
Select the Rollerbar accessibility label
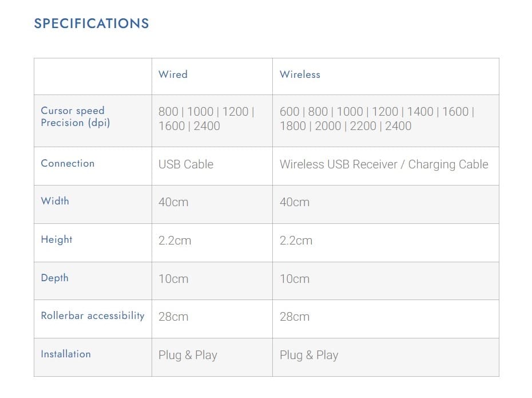coord(93,316)
